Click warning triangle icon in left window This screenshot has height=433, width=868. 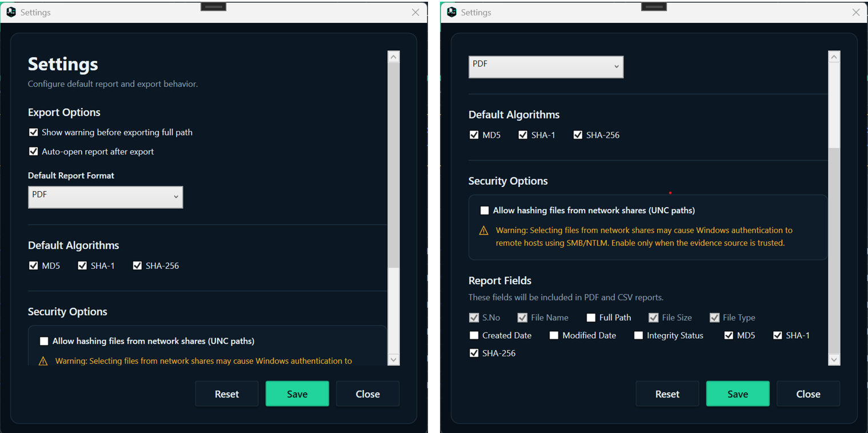pos(43,362)
